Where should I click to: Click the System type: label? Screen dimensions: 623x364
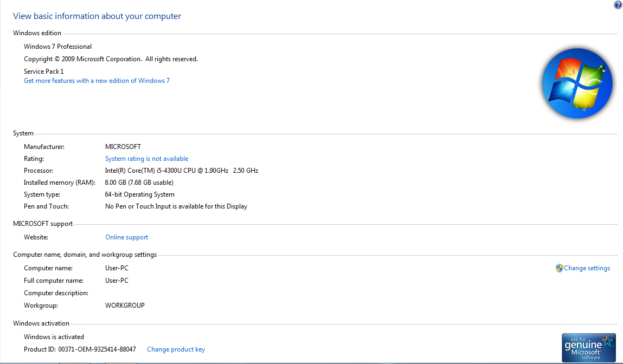point(42,194)
